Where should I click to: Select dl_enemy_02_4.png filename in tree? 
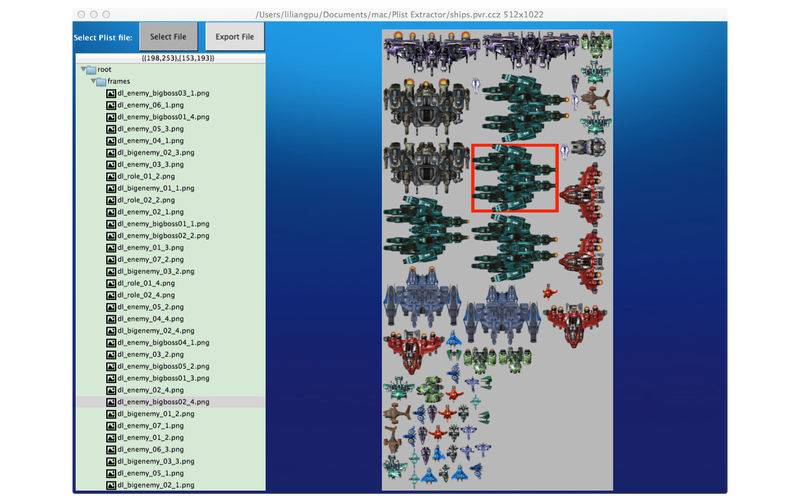(151, 390)
